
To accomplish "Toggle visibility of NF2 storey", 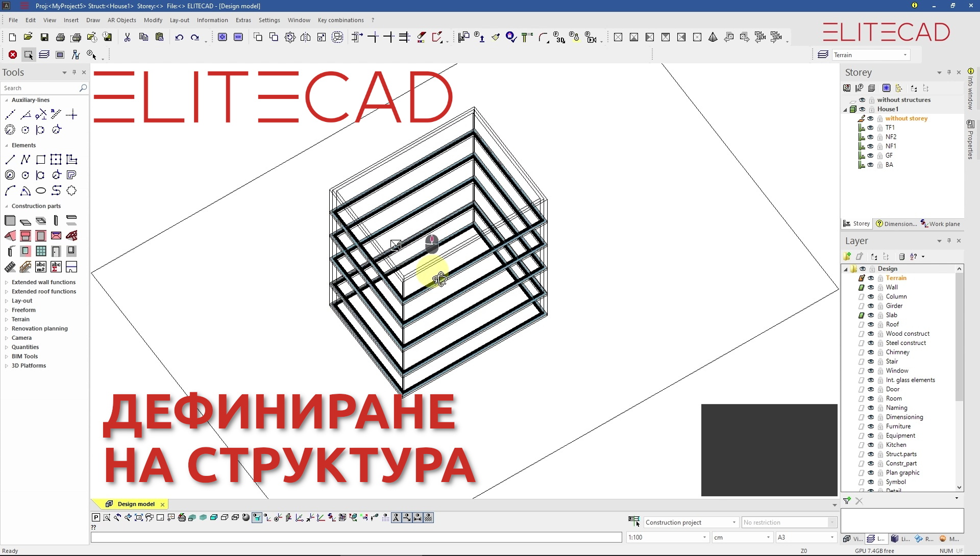I will pyautogui.click(x=871, y=137).
